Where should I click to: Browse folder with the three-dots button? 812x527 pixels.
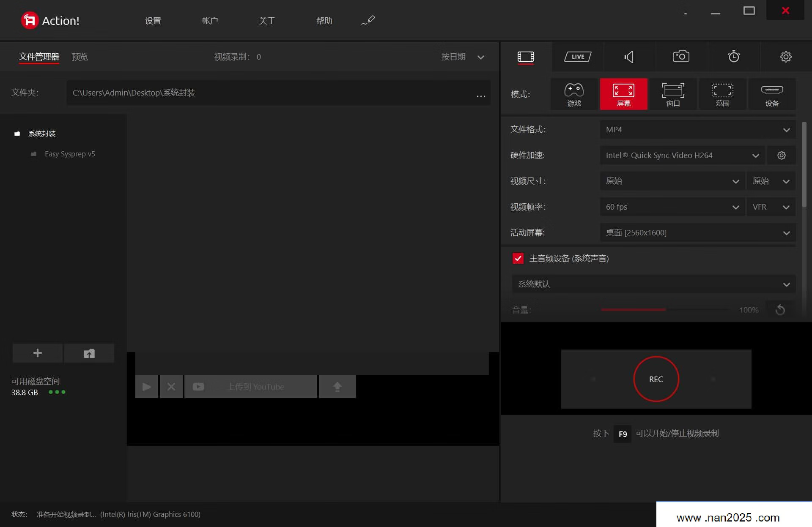pyautogui.click(x=481, y=96)
